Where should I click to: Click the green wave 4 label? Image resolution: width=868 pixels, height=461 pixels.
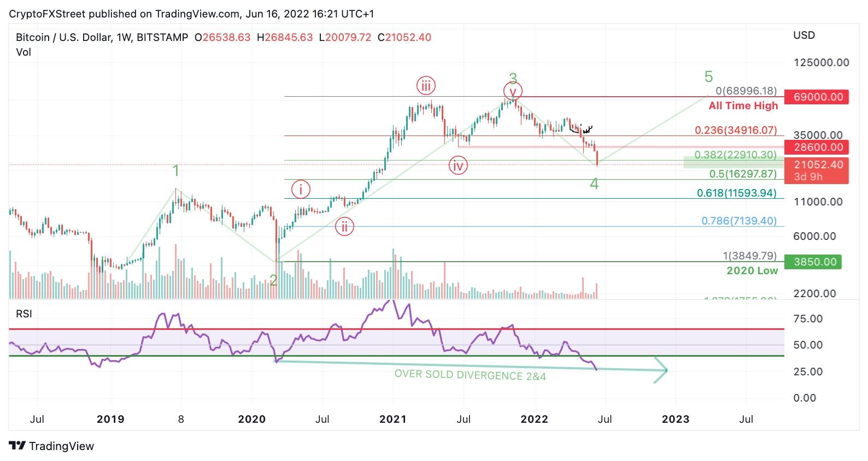594,184
